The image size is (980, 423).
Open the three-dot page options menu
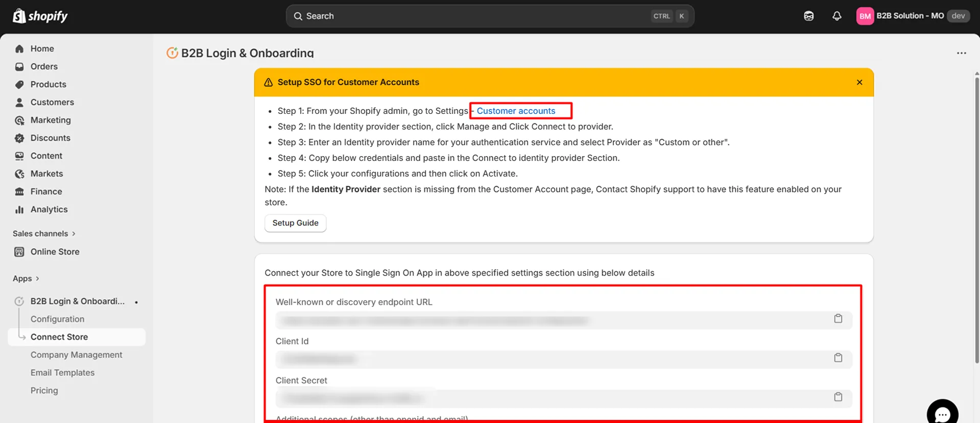(961, 53)
